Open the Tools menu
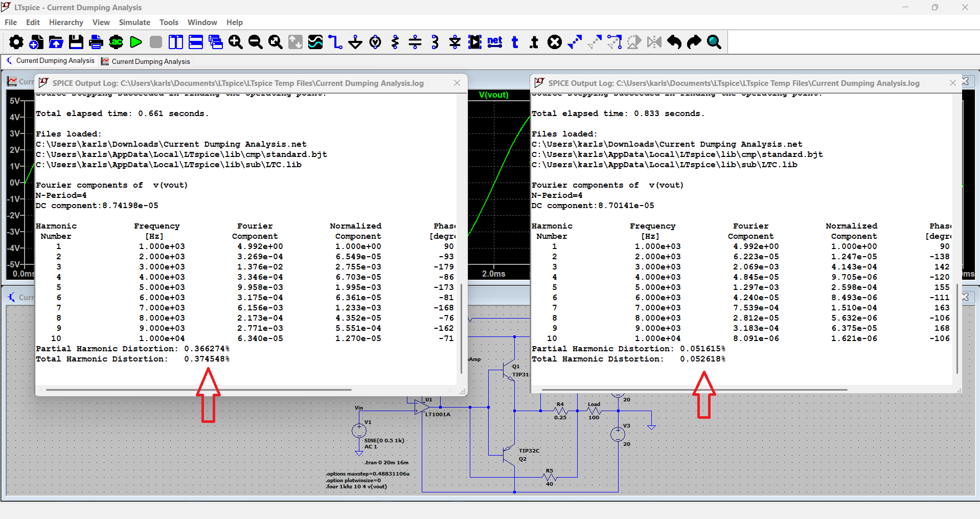This screenshot has height=519, width=980. coord(169,22)
